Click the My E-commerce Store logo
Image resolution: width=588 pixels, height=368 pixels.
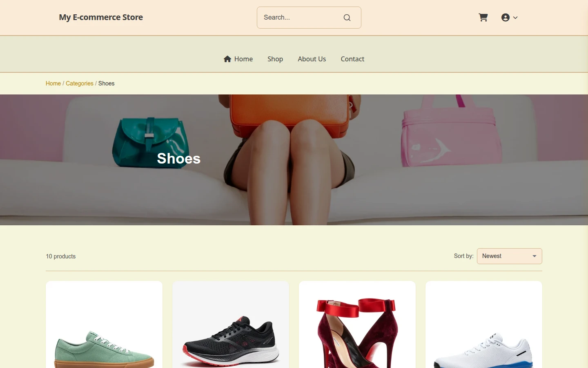[x=101, y=17]
